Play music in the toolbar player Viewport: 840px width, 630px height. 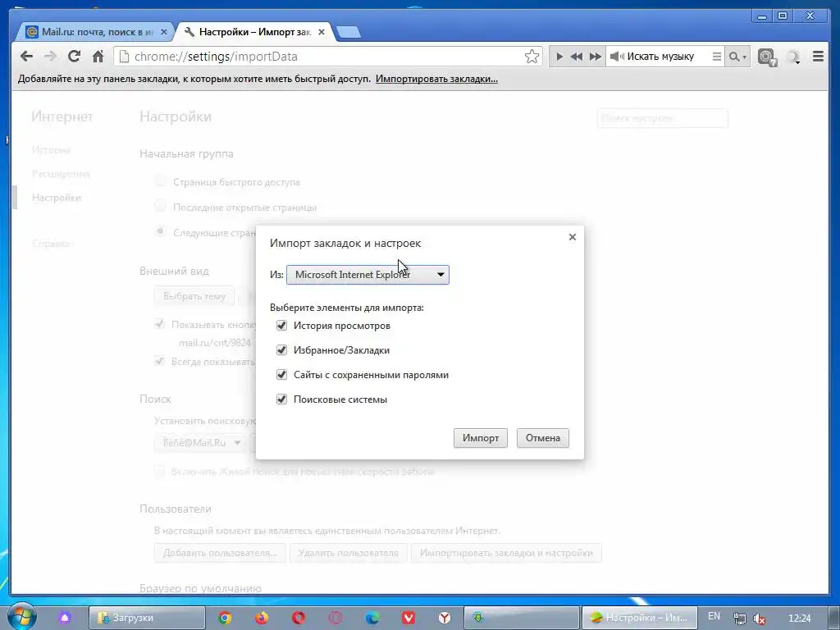tap(559, 57)
